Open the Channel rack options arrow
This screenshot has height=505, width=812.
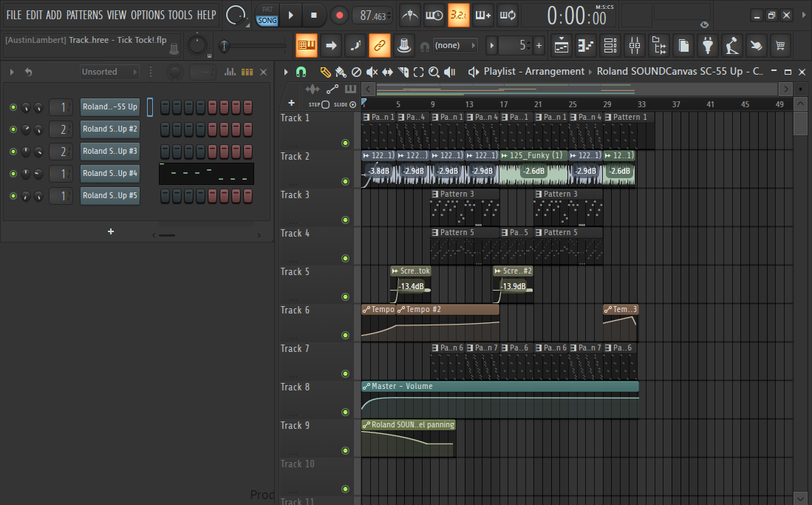tap(11, 72)
